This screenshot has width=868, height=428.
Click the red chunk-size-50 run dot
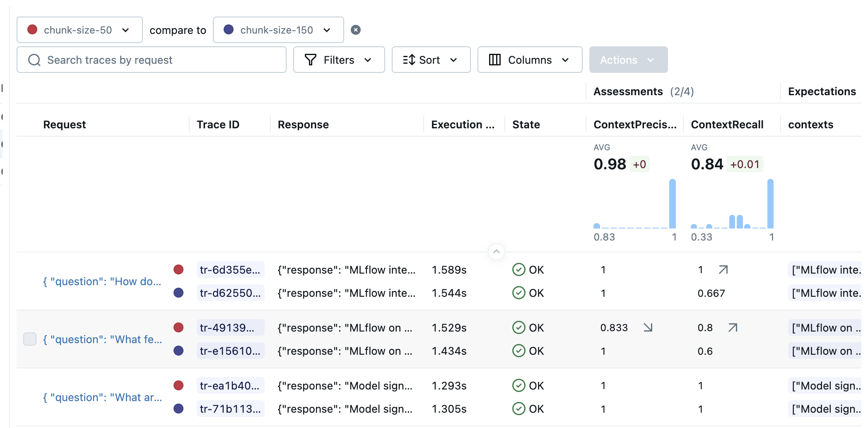click(33, 29)
